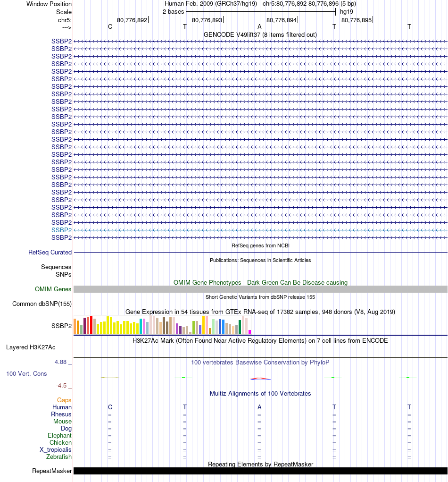The height and width of the screenshot is (482, 448).
Task: Click the Layered H3K27Ac track label
Action: pos(31,347)
